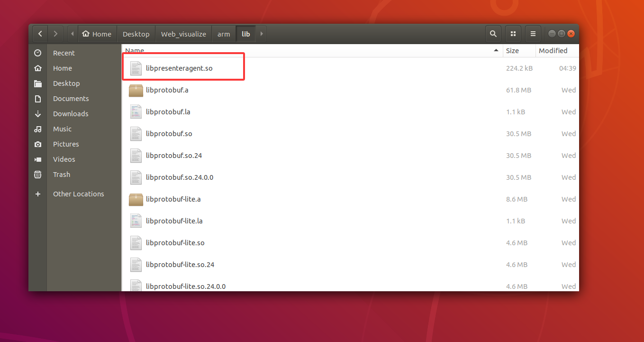Open Downloads text label in the sidebar

71,114
